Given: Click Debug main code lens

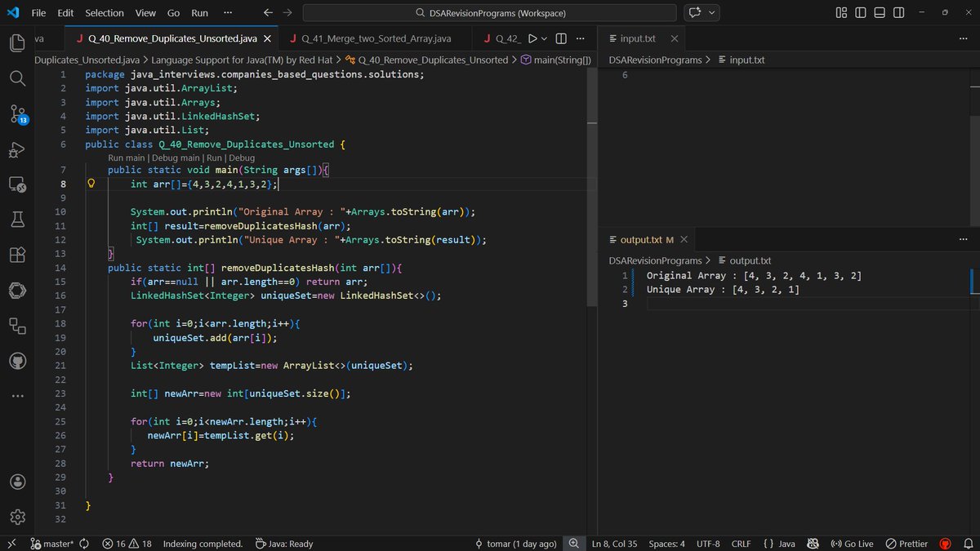Looking at the screenshot, I should click(x=175, y=158).
